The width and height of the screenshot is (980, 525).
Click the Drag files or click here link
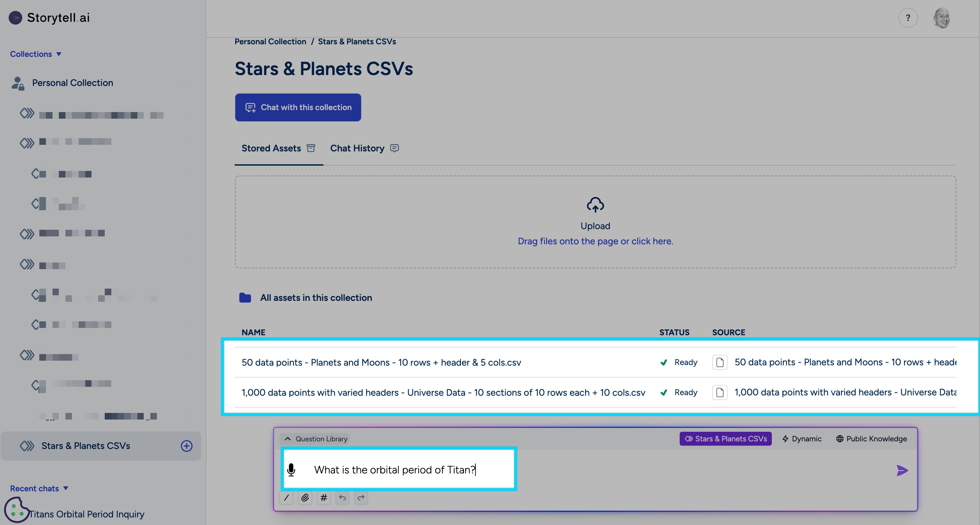point(595,241)
